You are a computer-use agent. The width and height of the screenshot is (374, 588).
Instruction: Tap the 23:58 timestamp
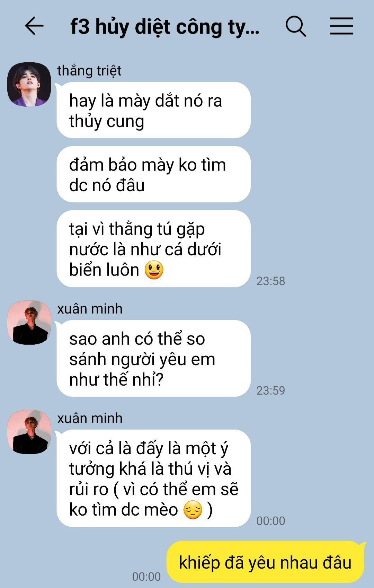click(271, 281)
